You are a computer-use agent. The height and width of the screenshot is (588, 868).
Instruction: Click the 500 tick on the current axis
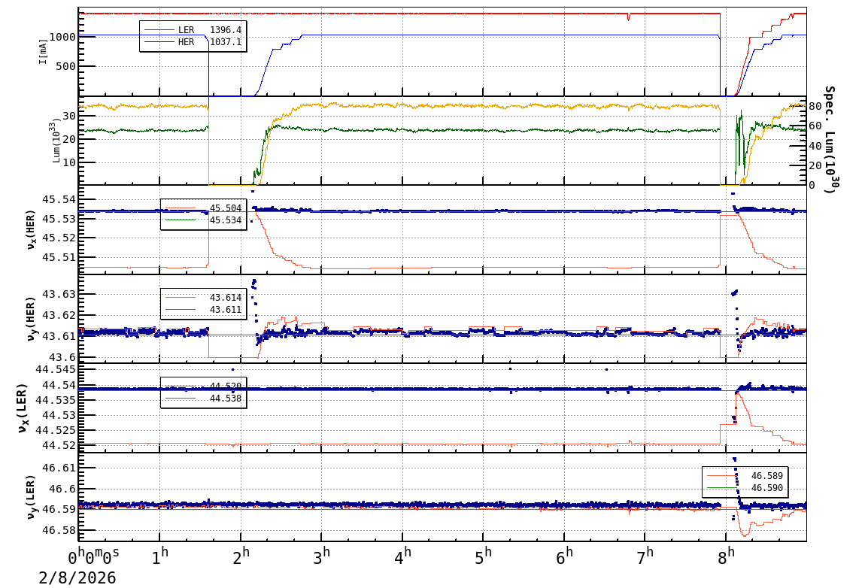click(x=65, y=66)
